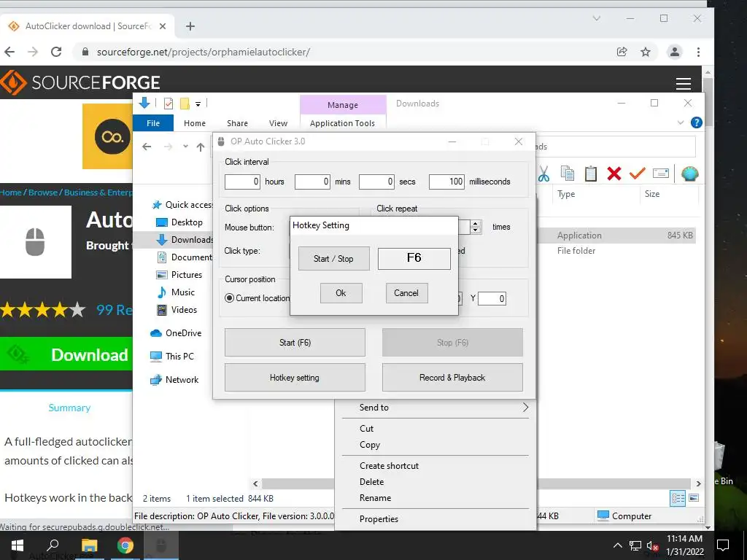Select OneDrive in navigation pane
Image resolution: width=747 pixels, height=560 pixels.
tap(176, 333)
